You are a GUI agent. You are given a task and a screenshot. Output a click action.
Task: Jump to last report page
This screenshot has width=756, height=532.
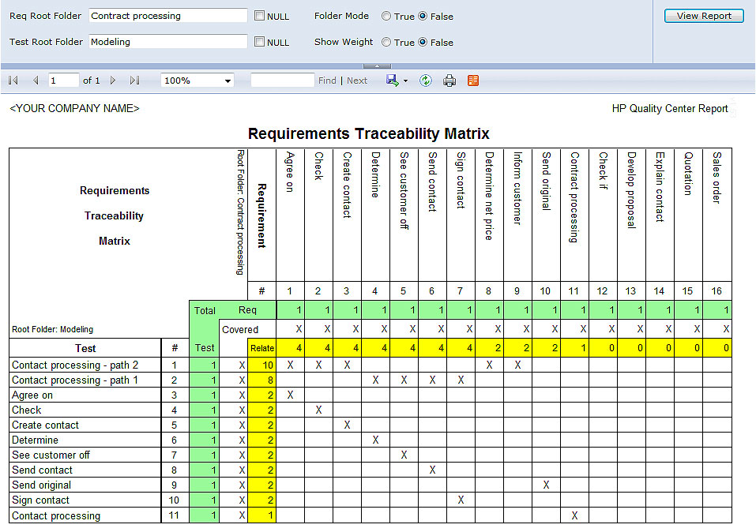pyautogui.click(x=134, y=81)
